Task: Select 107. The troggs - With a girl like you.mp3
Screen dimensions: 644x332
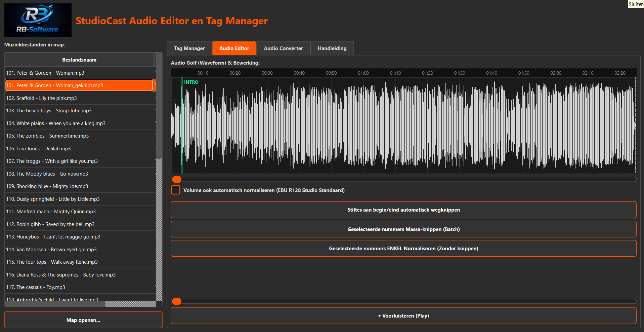Action: click(79, 161)
